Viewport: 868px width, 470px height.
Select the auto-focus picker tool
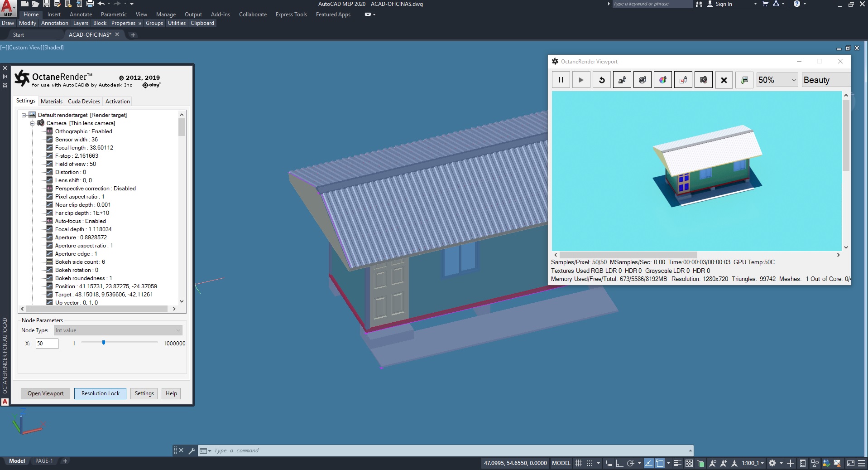click(x=622, y=80)
